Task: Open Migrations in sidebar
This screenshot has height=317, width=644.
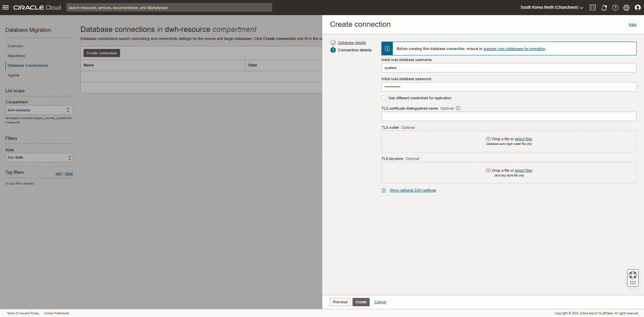Action: (16, 56)
